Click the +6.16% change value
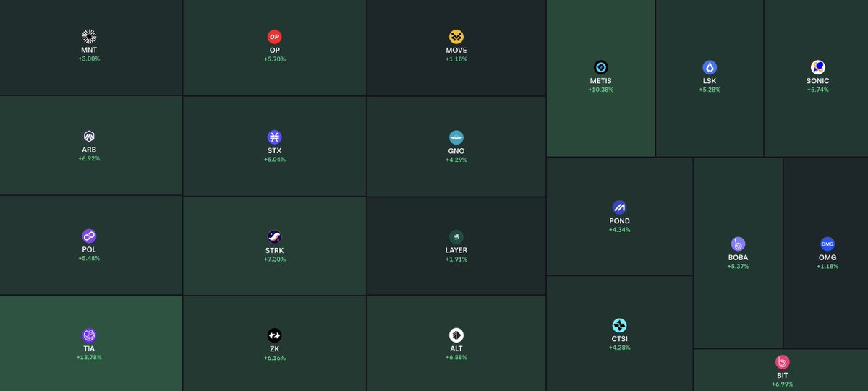The width and height of the screenshot is (868, 391). [274, 358]
